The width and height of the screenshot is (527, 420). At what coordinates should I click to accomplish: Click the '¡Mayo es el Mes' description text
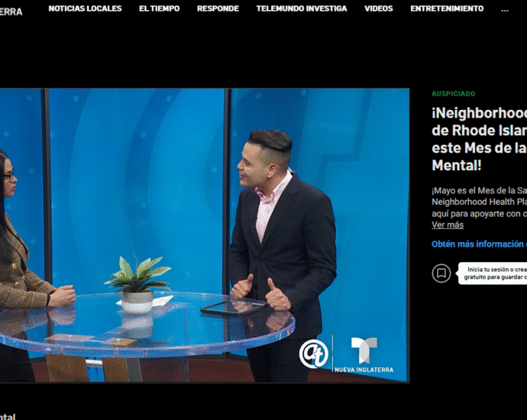point(480,202)
